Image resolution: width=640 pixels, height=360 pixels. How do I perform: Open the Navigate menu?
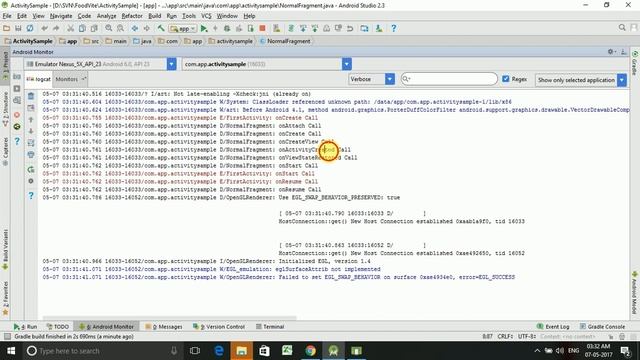point(61,16)
